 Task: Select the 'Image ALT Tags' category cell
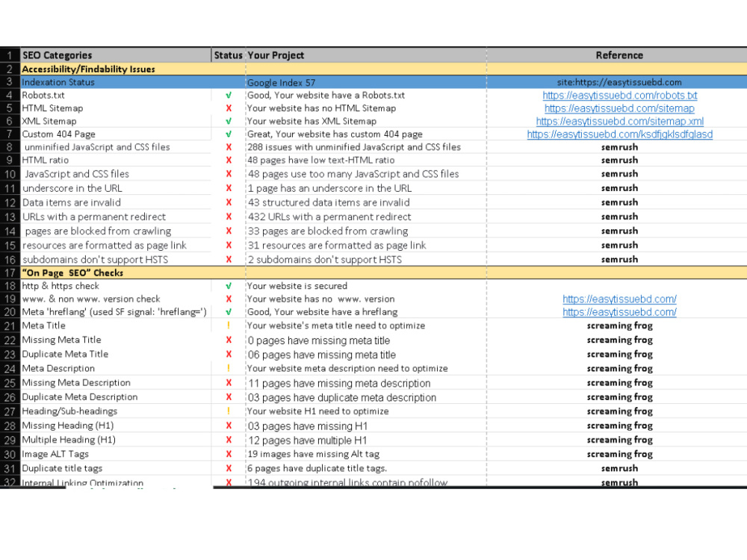115,454
